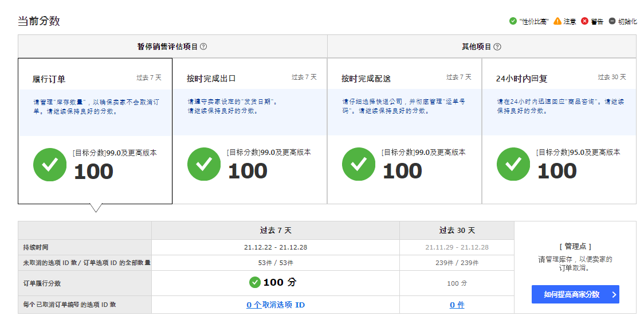The width and height of the screenshot is (644, 323).
Task: Click the 暂停销售评估项目 header
Action: 167,46
